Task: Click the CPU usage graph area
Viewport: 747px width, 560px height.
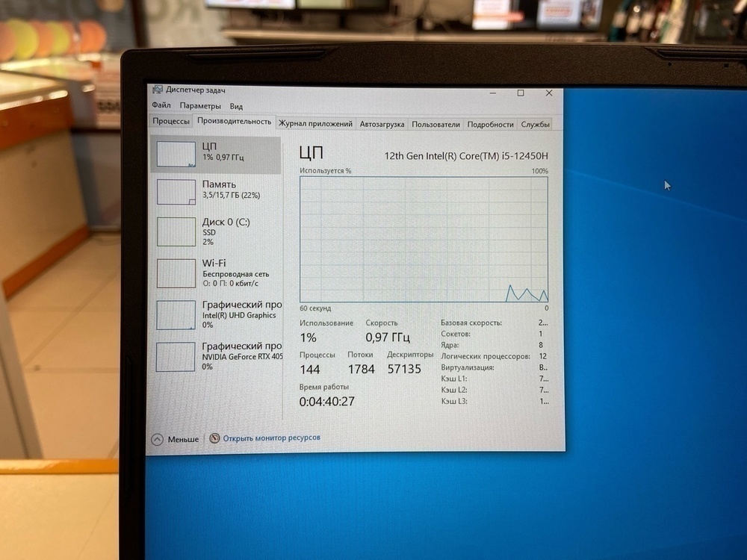Action: pyautogui.click(x=424, y=239)
